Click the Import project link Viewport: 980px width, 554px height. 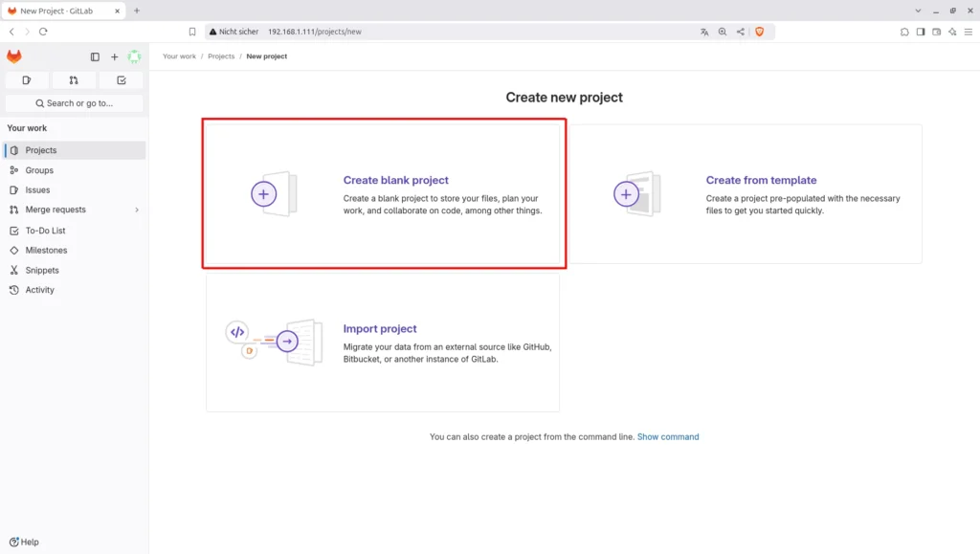(380, 328)
